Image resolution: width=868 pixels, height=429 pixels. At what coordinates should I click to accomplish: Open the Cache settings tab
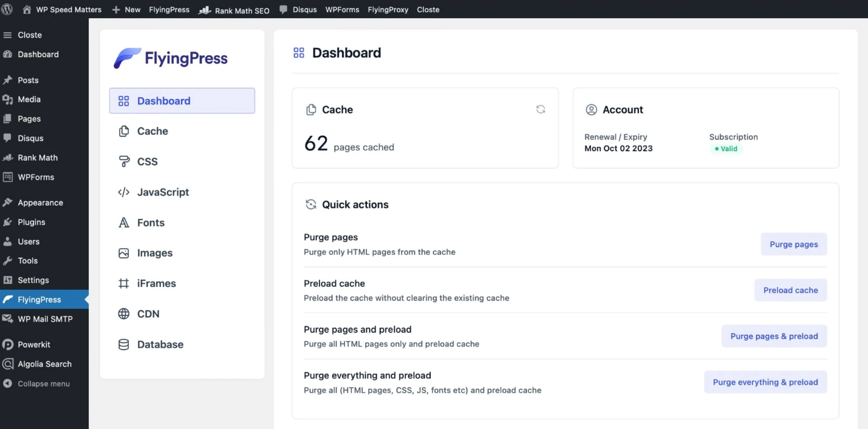(182, 131)
